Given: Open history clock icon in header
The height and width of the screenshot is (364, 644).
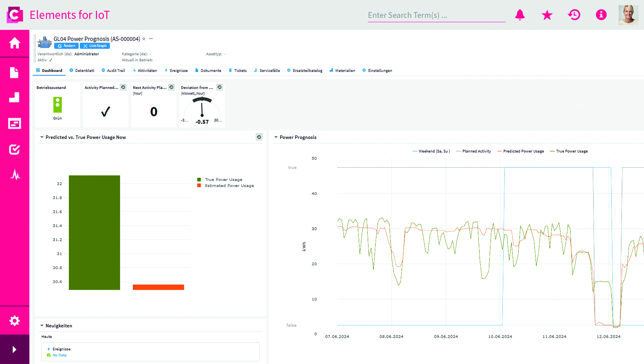Looking at the screenshot, I should click(x=574, y=15).
